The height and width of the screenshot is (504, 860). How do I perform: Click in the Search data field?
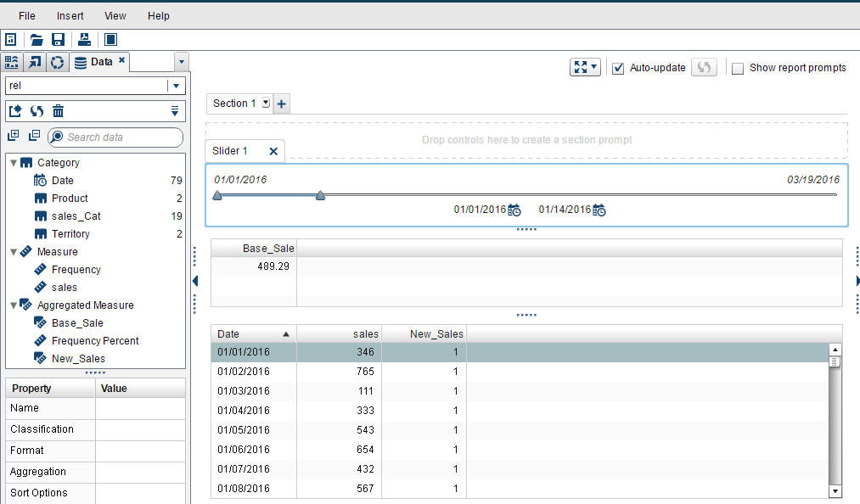click(115, 137)
